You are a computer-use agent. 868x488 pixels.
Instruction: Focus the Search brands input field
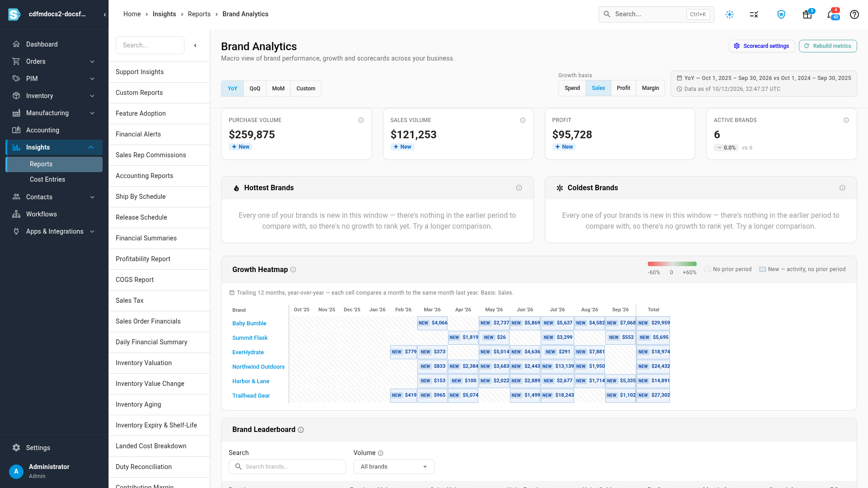point(288,467)
